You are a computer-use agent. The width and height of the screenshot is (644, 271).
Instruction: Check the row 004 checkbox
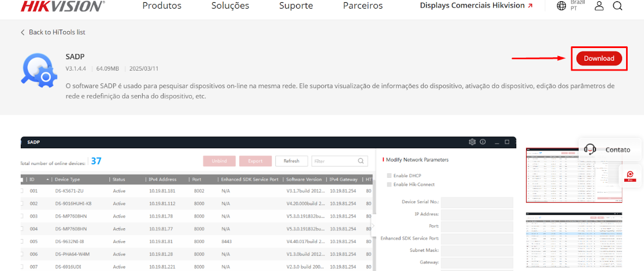[21, 229]
